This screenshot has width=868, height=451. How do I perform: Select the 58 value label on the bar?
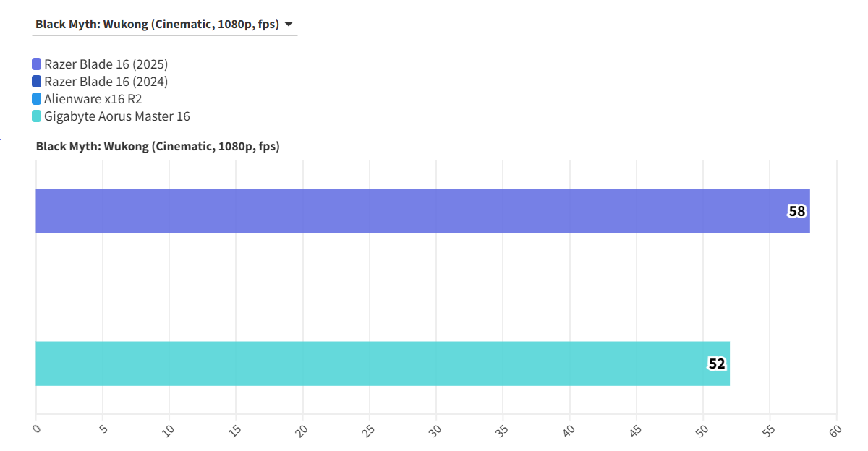(x=796, y=212)
